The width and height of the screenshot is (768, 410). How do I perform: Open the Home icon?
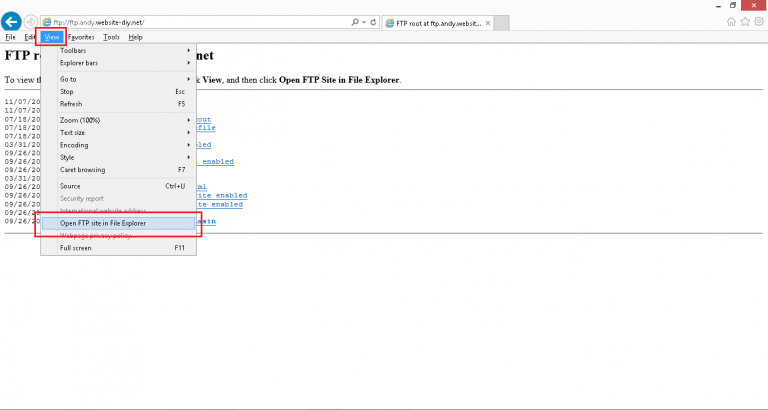pyautogui.click(x=731, y=22)
